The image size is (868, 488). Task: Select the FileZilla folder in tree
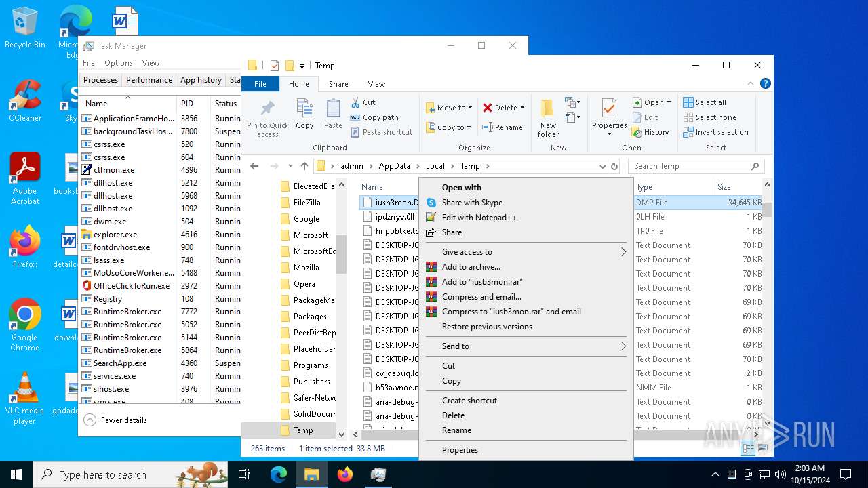pyautogui.click(x=307, y=203)
